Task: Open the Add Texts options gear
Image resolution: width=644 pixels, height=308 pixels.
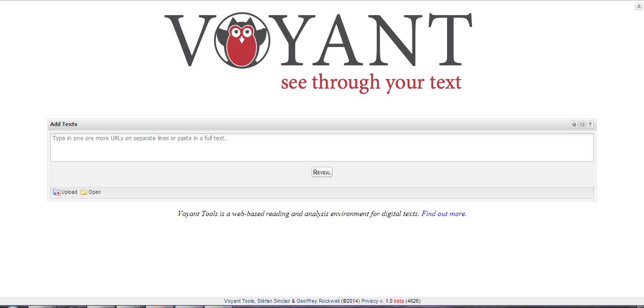Action: tap(574, 125)
